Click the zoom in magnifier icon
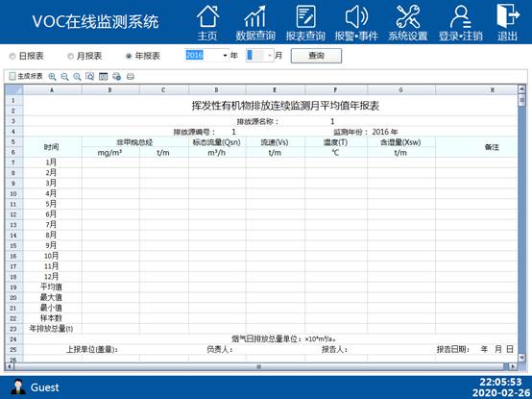Image resolution: width=532 pixels, height=399 pixels. pos(52,77)
